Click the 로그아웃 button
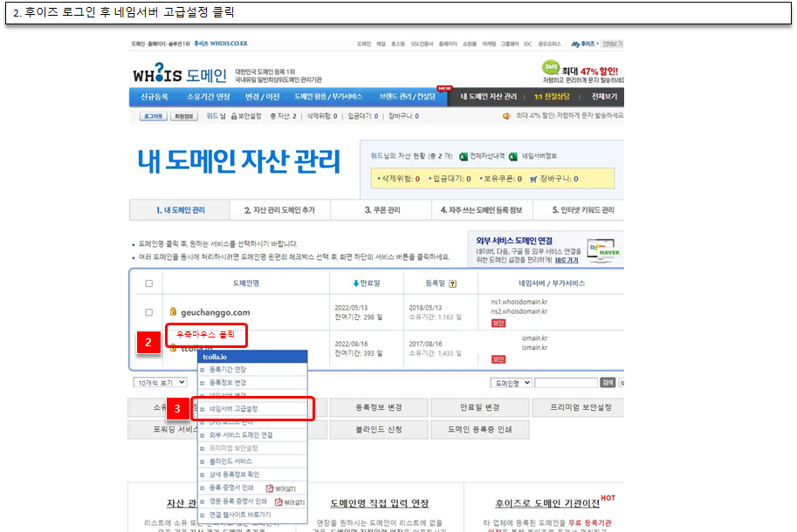The height and width of the screenshot is (532, 797). [x=153, y=116]
